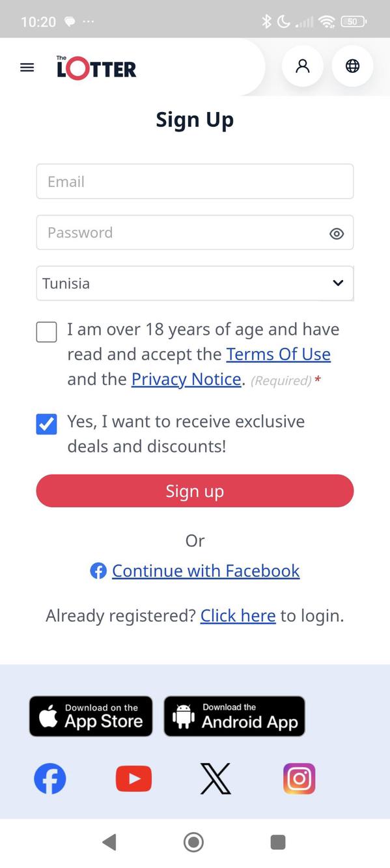Click the X social media icon
This screenshot has width=390, height=868.
click(215, 778)
